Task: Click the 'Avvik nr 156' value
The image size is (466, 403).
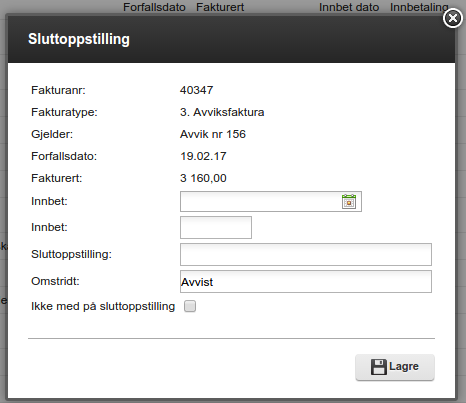Action: coord(213,134)
